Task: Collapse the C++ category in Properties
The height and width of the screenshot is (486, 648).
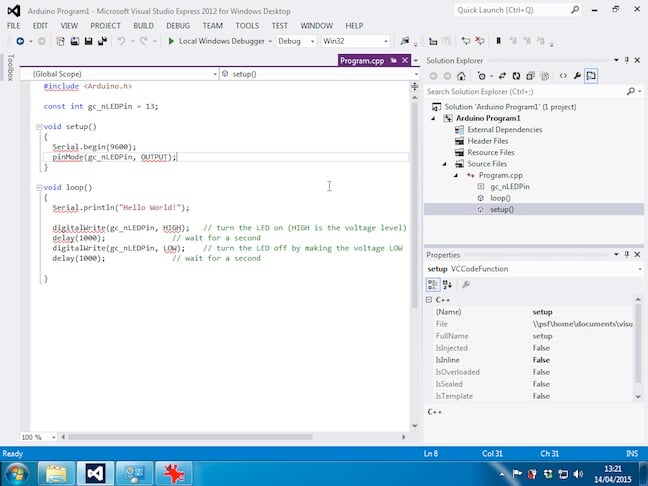Action: (429, 300)
